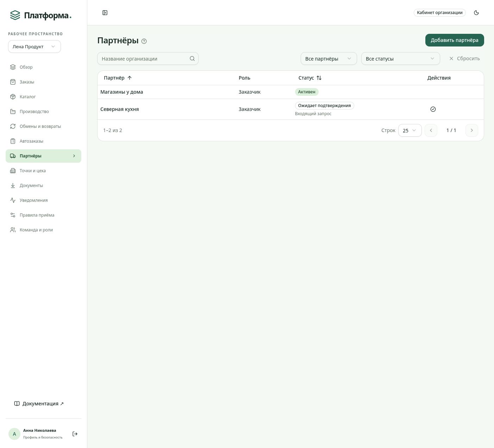Open the Каталог page
The image size is (494, 448).
pyautogui.click(x=43, y=97)
